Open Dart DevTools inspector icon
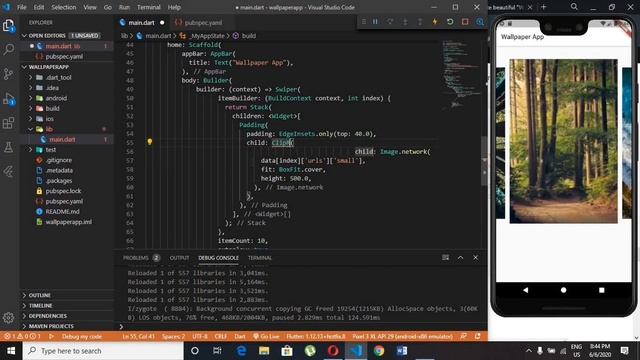The height and width of the screenshot is (360, 640). [480, 22]
